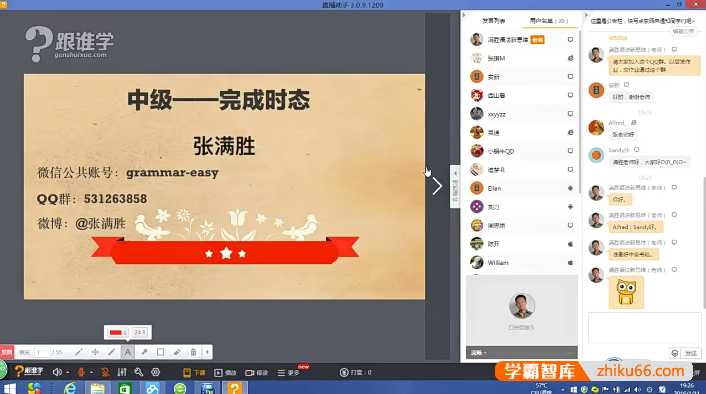Click the video record button
The width and height of the screenshot is (706, 394).
pos(257,373)
